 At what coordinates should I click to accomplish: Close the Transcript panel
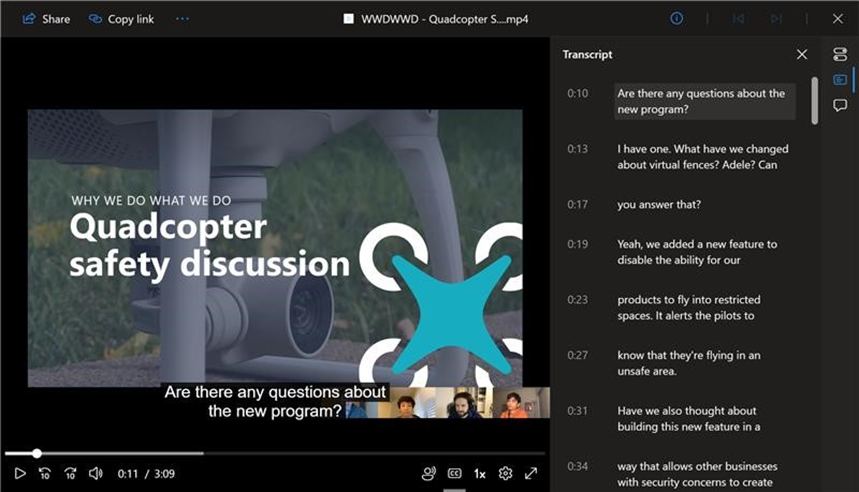[802, 54]
